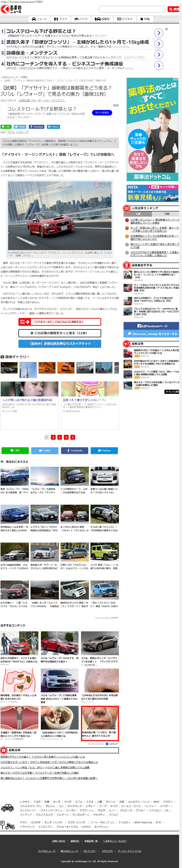
Task: Open first gallery thumbnail of the car
Action: [x=9, y=368]
